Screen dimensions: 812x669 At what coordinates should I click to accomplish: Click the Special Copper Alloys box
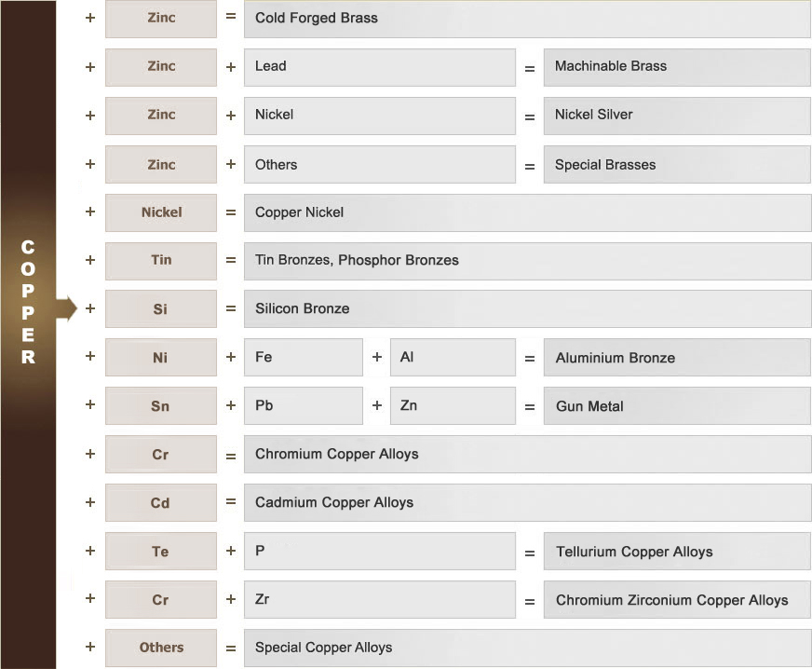[527, 648]
